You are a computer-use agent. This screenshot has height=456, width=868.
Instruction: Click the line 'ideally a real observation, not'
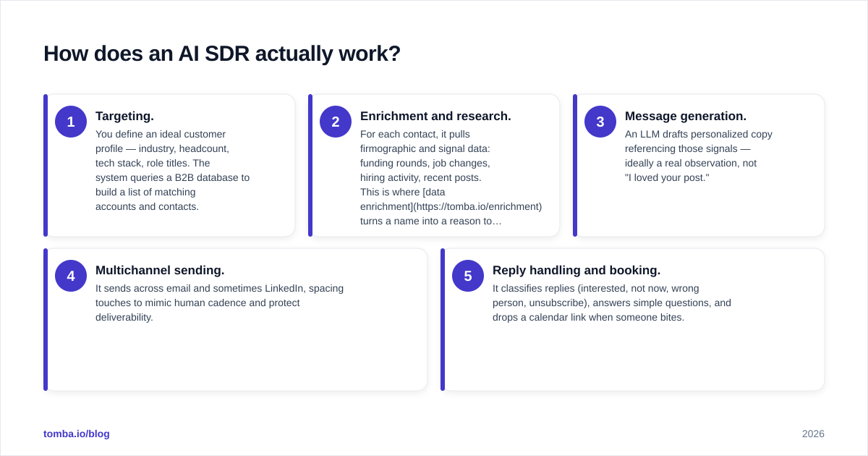coord(691,163)
